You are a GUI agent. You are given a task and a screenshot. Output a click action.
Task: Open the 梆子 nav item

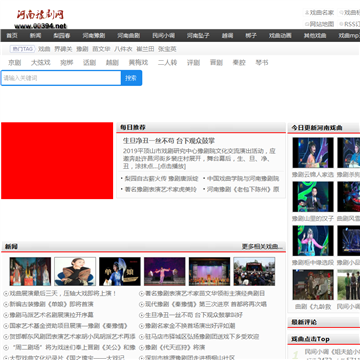coord(251,35)
